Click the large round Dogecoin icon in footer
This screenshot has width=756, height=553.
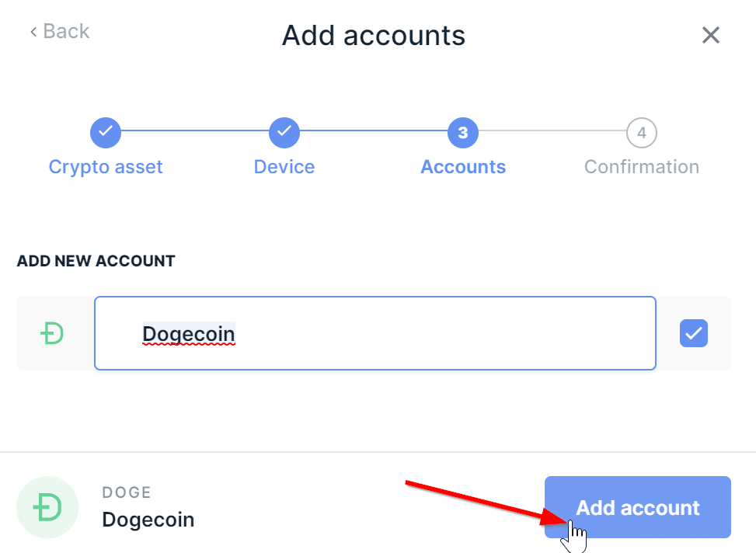(x=47, y=507)
